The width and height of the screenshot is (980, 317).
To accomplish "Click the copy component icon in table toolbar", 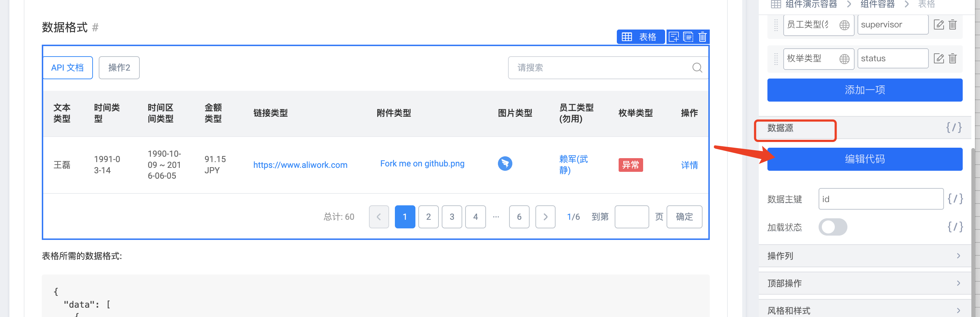I will [688, 37].
